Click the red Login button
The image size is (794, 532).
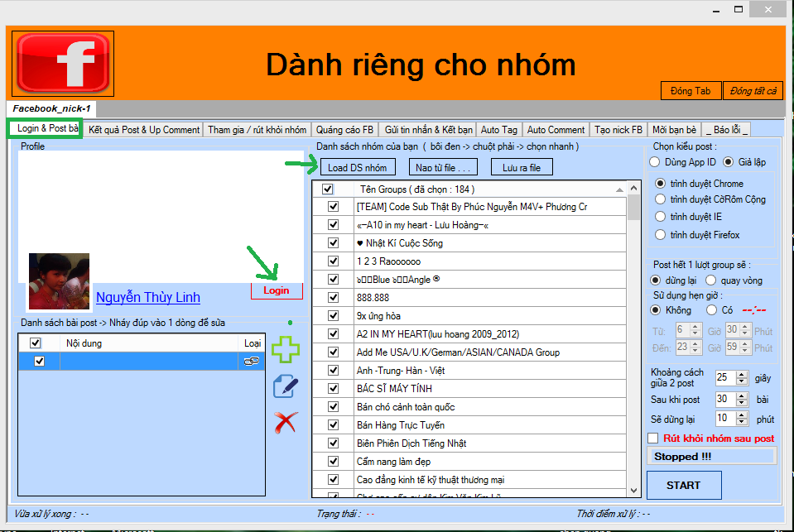click(277, 290)
